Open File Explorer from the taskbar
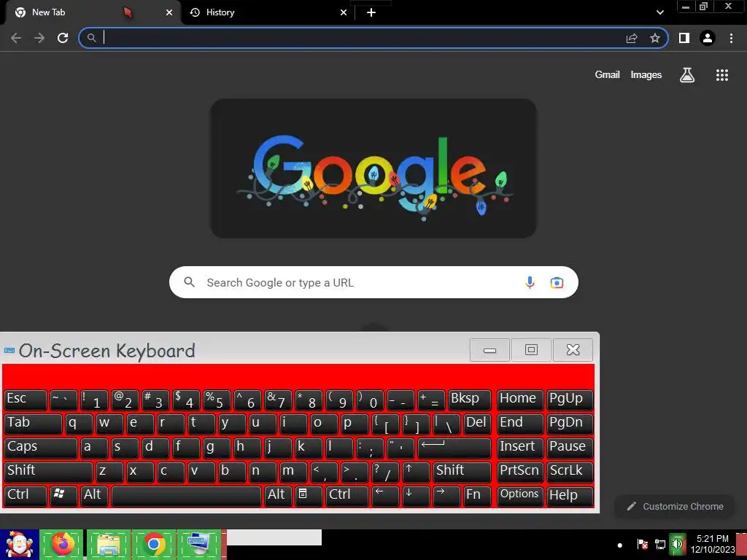The width and height of the screenshot is (747, 560). tap(108, 544)
